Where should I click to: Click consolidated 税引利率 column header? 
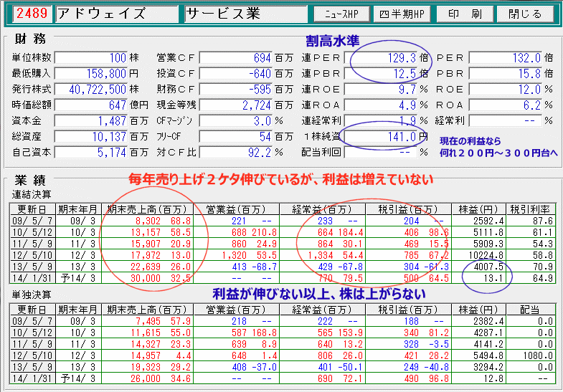pos(530,209)
